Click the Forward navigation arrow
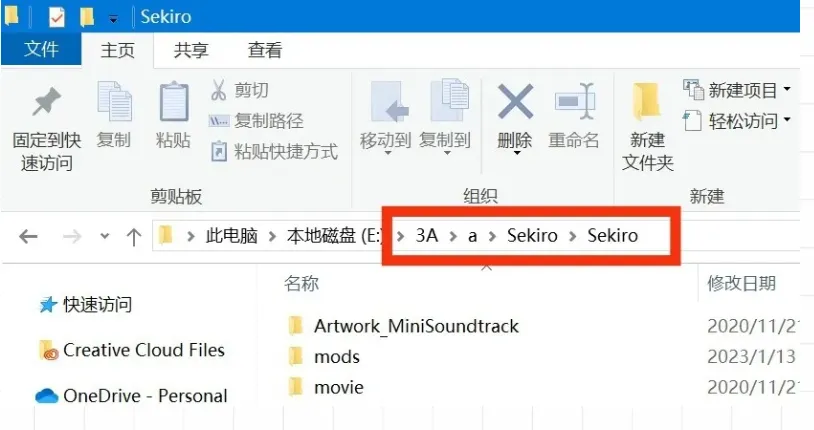814x430 pixels. coord(72,237)
